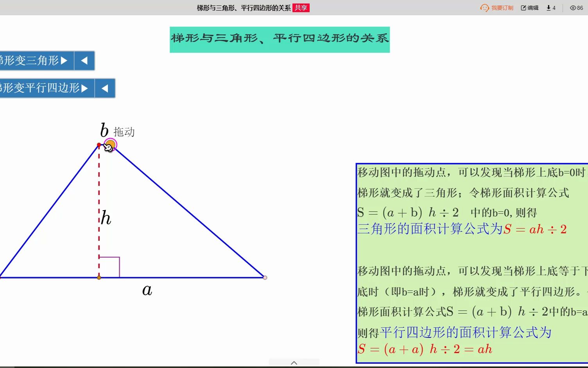588x368 pixels.
Task: Click back arrow beside 梯形变平行四边形
Action: tap(105, 88)
